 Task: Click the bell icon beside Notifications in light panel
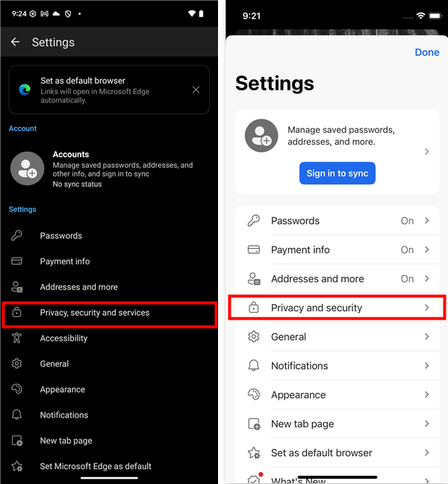tap(254, 365)
